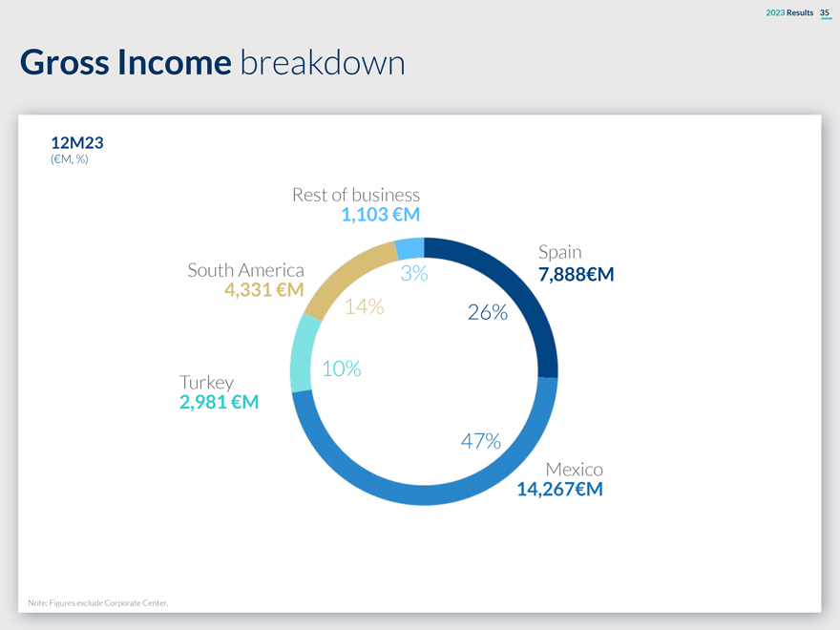The width and height of the screenshot is (840, 630).
Task: Click the Rest of business 1,103 €M value
Action: coord(381,215)
